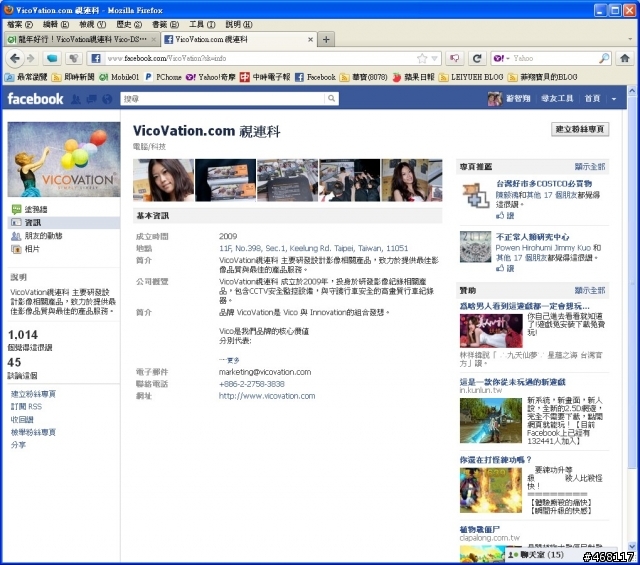Open the LEIYUEH BLOG bookmark folder
The image size is (640, 565).
click(471, 77)
